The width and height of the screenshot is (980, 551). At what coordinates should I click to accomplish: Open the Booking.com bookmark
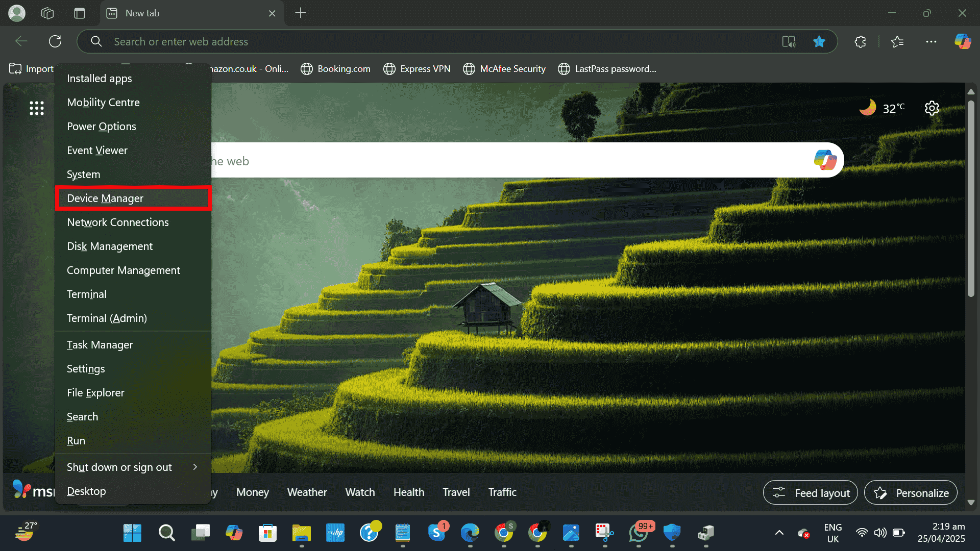pyautogui.click(x=335, y=68)
